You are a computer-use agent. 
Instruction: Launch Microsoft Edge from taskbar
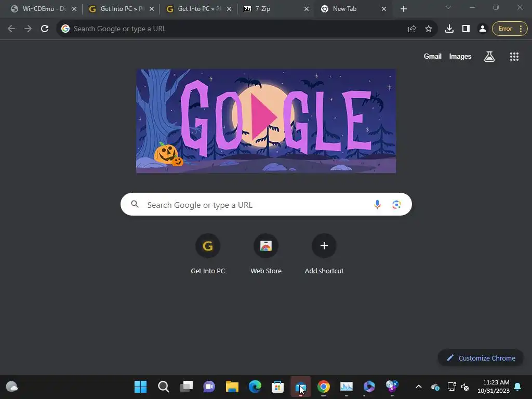[x=255, y=387]
